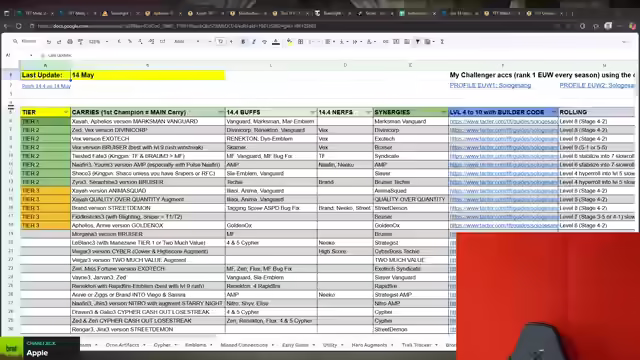Image resolution: width=640 pixels, height=360 pixels.
Task: Reload the browser page
Action: 19,26
